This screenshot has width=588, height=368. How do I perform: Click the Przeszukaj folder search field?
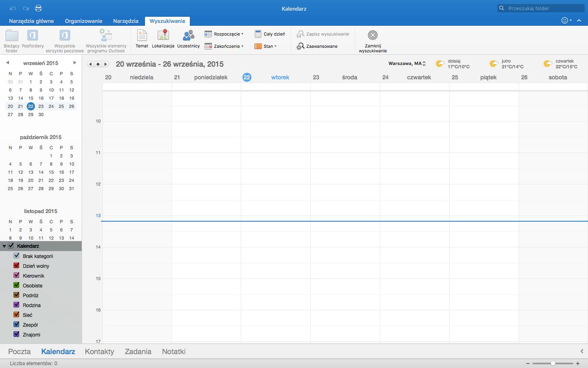pyautogui.click(x=541, y=8)
